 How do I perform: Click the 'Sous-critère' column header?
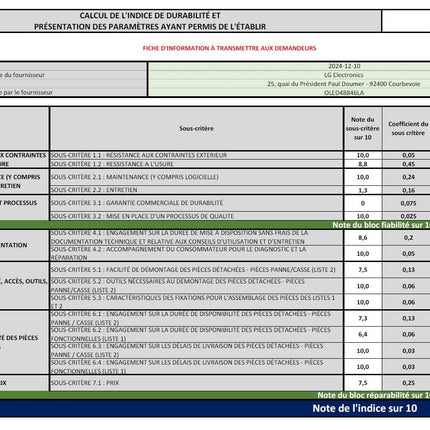pyautogui.click(x=196, y=128)
